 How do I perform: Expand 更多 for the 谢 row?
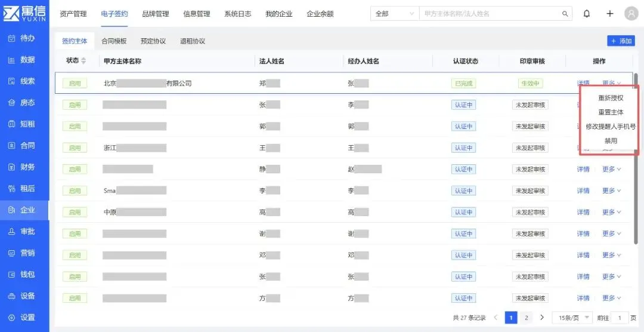coord(612,233)
